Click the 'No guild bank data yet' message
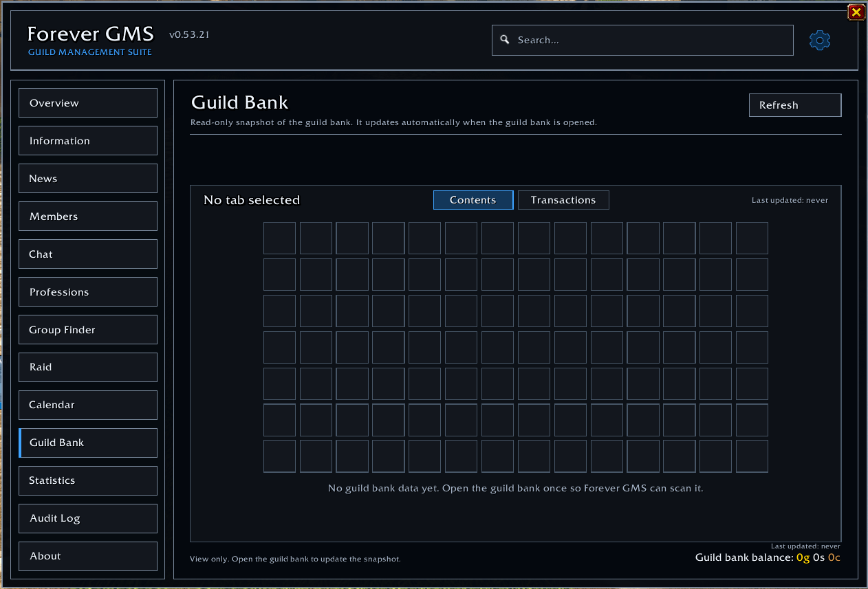 click(x=516, y=489)
